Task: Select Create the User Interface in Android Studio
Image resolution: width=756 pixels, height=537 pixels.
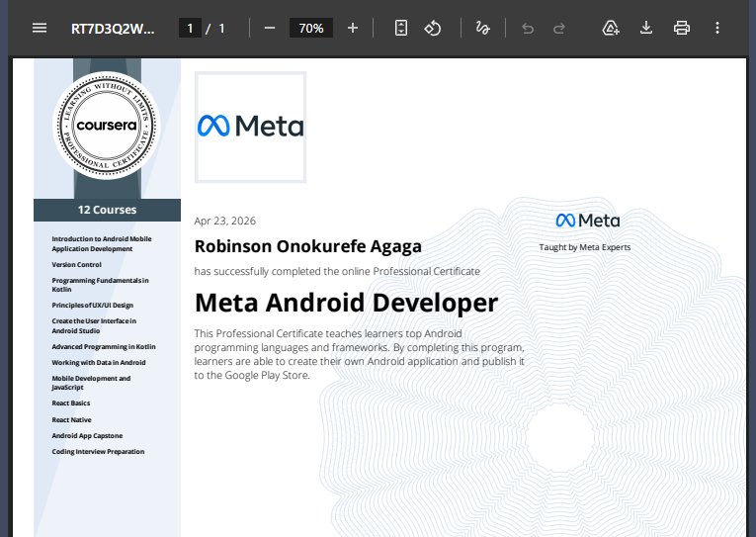Action: [x=94, y=325]
